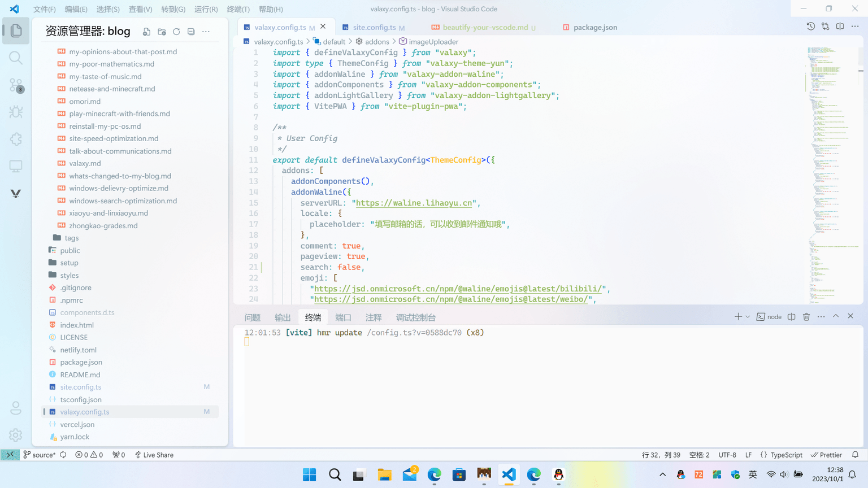The width and height of the screenshot is (868, 488).
Task: Toggle Prettier formatter in status bar
Action: (826, 455)
